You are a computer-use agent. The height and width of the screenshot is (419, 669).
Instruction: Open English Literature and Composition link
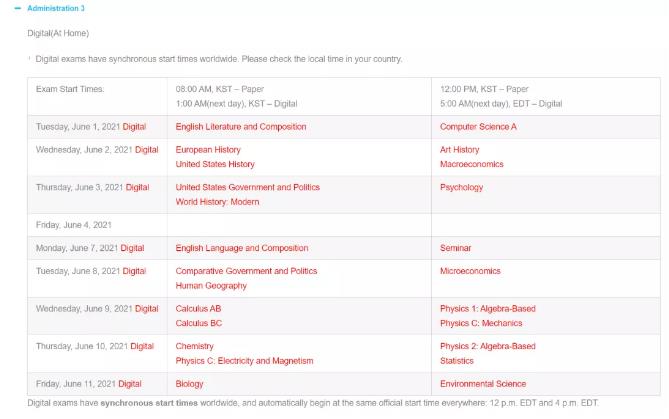tap(241, 127)
